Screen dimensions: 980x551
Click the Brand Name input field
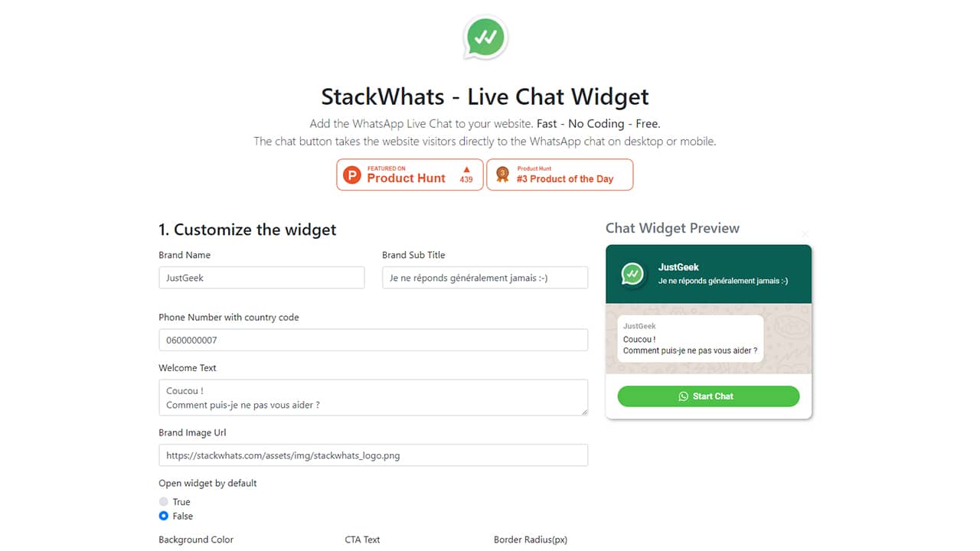pos(262,278)
